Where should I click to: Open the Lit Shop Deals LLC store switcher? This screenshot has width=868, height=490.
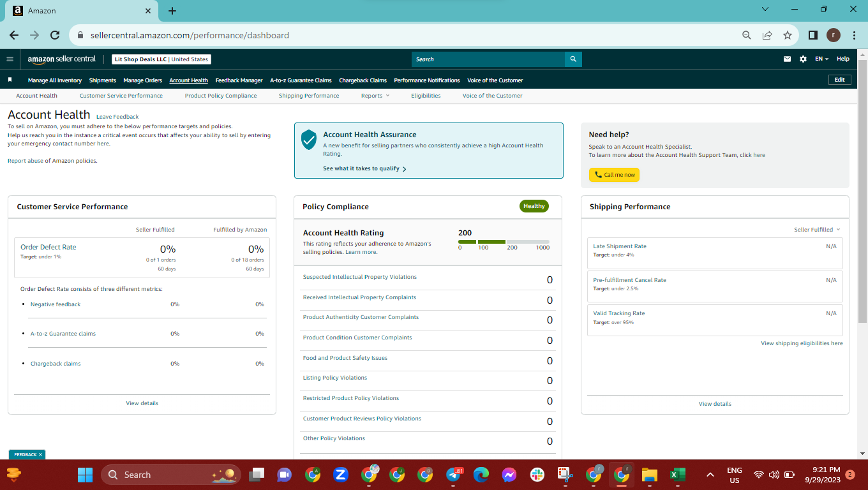click(x=161, y=59)
